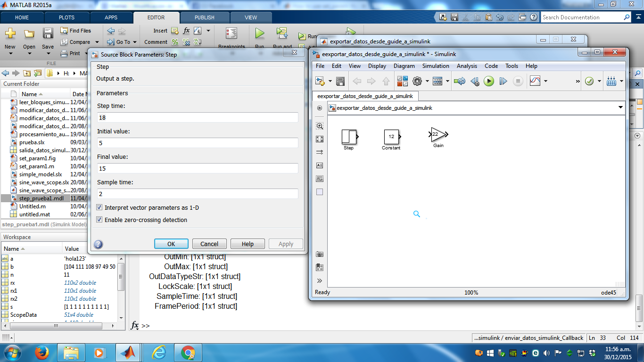Click the Comment percent icon in the editor ribbon

[175, 42]
